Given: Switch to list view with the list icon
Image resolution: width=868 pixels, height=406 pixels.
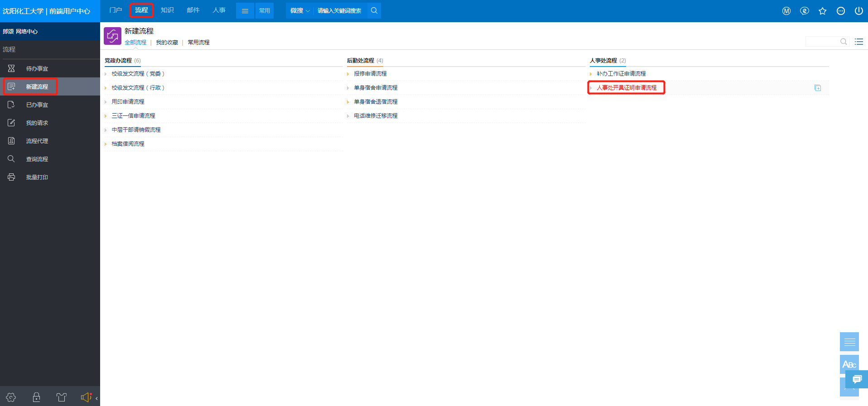Looking at the screenshot, I should (x=859, y=42).
